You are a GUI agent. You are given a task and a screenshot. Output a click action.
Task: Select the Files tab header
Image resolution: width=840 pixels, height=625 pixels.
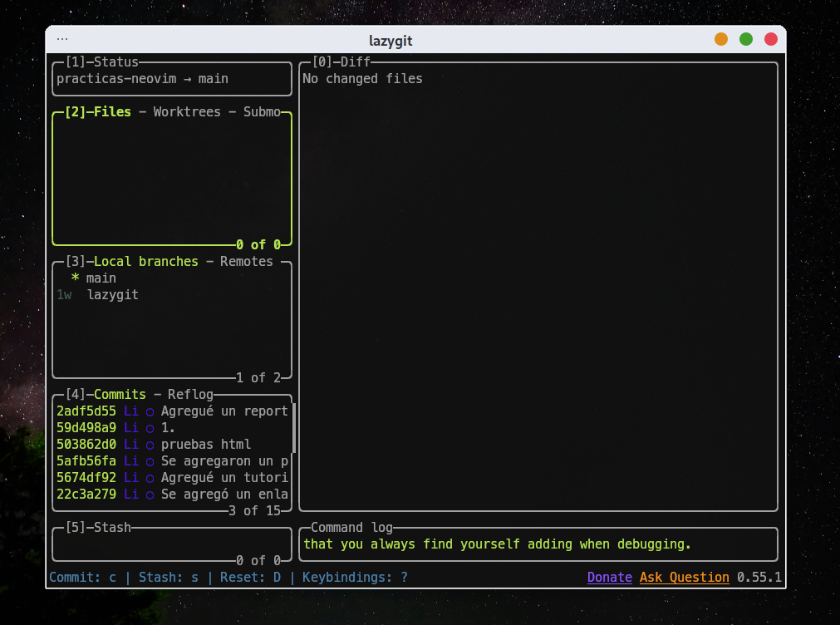pyautogui.click(x=112, y=111)
